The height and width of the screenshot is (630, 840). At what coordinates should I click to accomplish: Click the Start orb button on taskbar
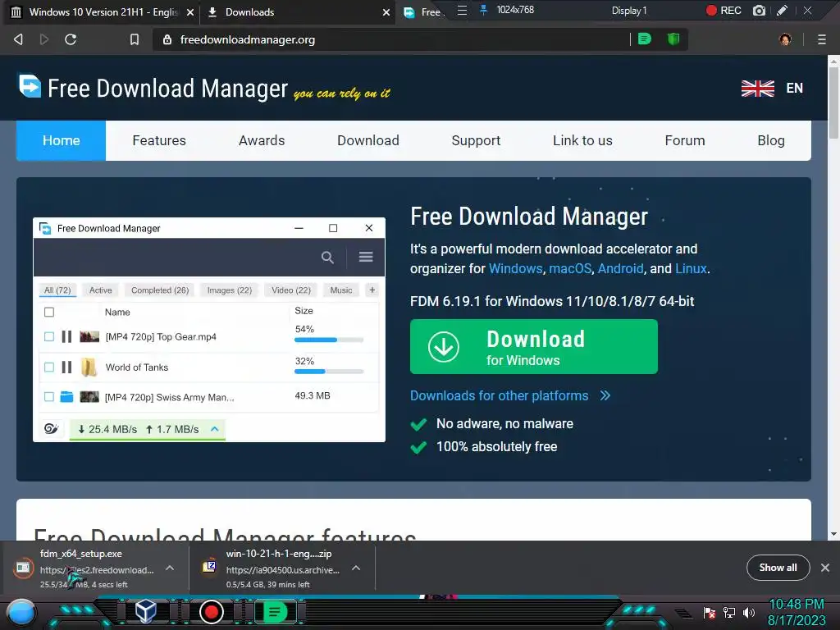tap(21, 613)
